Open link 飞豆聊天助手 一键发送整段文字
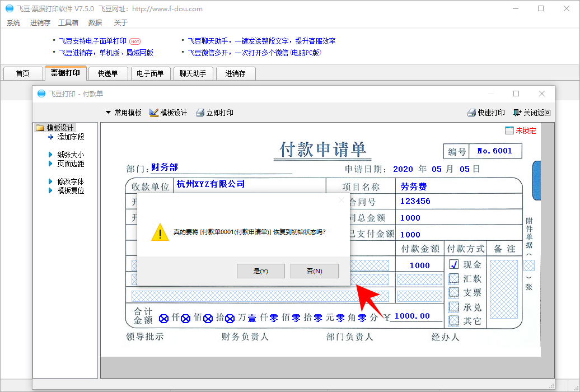Image resolution: width=580 pixels, height=392 pixels. click(x=261, y=41)
